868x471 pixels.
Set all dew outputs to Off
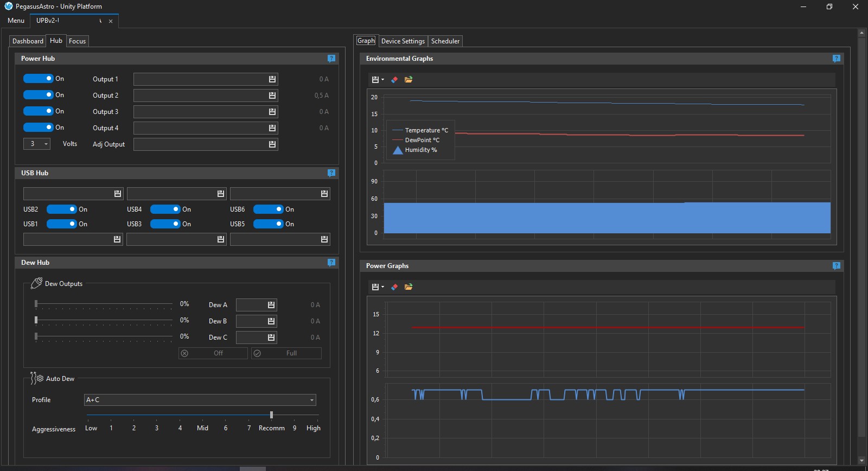[x=213, y=353]
